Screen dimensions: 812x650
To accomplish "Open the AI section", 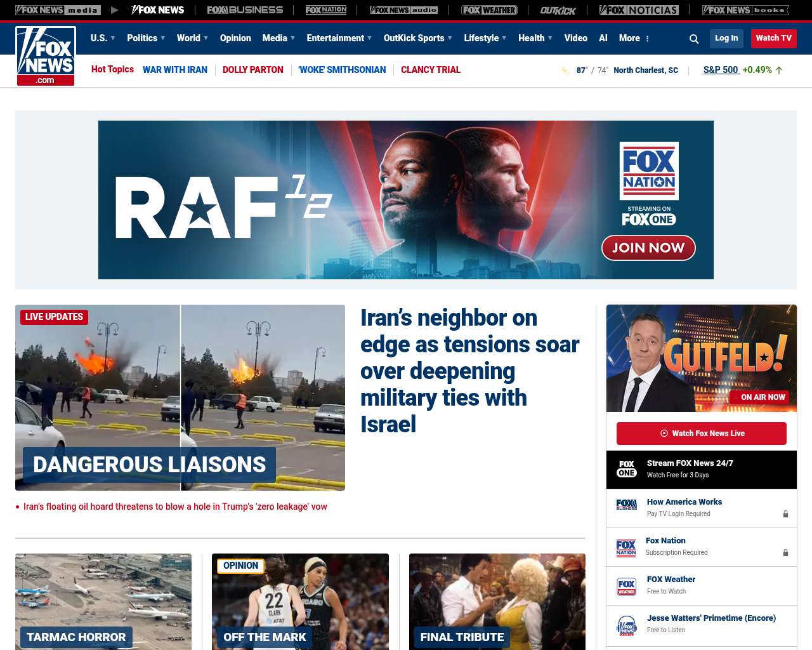I will pos(603,38).
